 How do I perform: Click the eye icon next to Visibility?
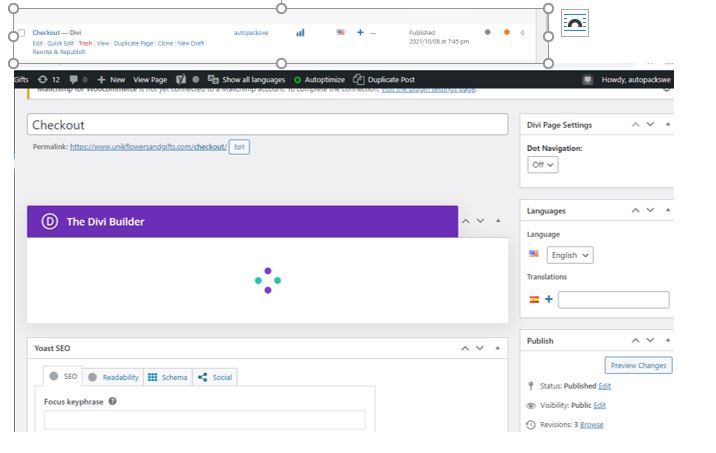531,406
